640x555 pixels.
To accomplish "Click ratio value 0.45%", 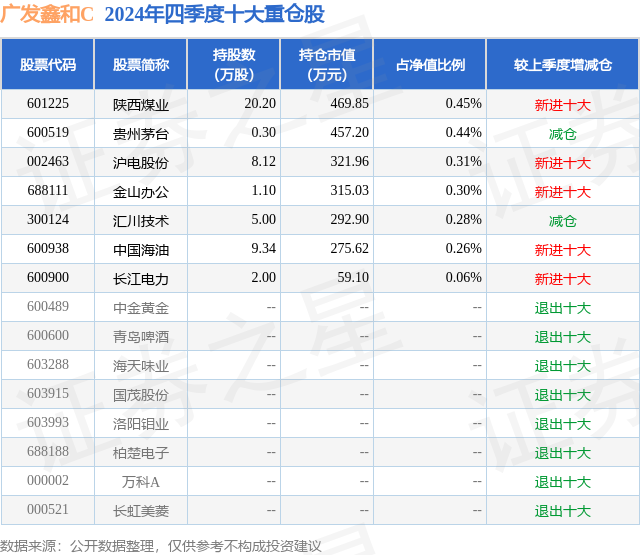I will (x=464, y=104).
